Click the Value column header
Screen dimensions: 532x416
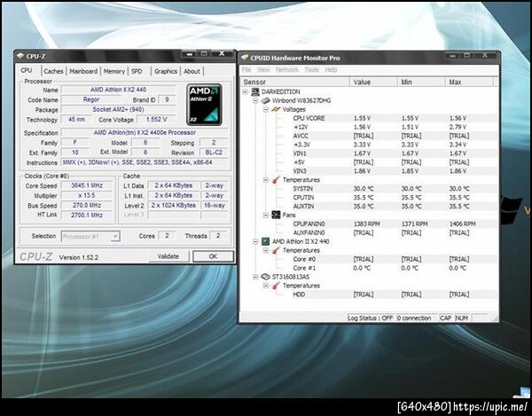coord(373,82)
